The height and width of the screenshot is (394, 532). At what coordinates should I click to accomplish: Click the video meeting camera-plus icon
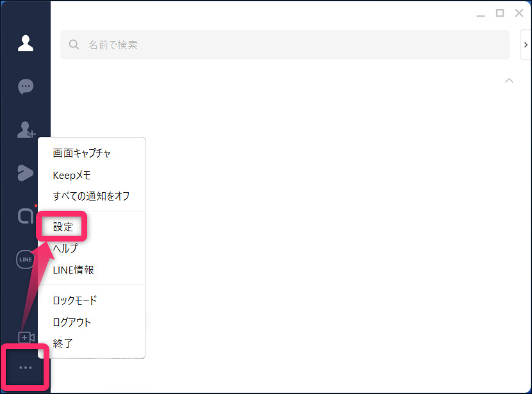(x=26, y=338)
